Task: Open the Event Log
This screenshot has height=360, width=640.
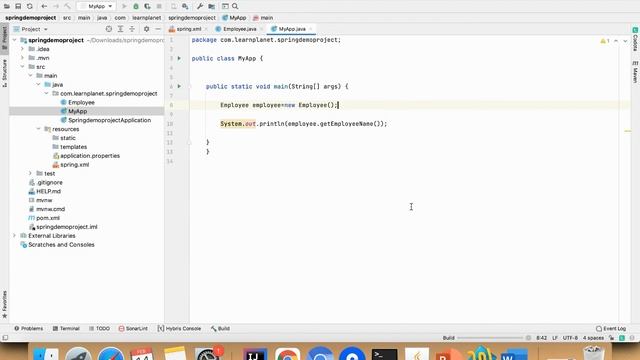Action: [611, 329]
